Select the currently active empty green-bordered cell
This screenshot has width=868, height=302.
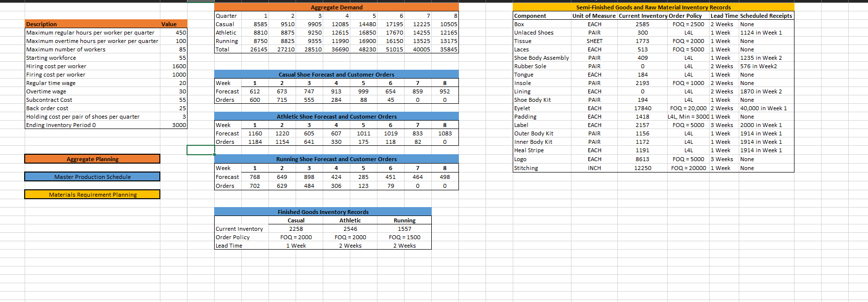tap(200, 150)
